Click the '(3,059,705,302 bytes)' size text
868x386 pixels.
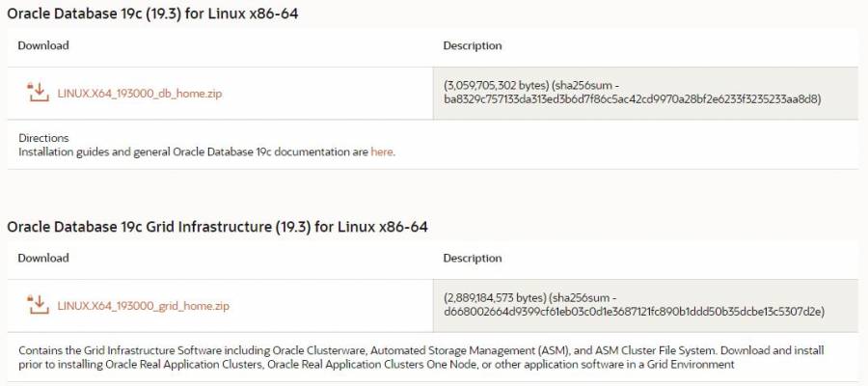coord(496,86)
